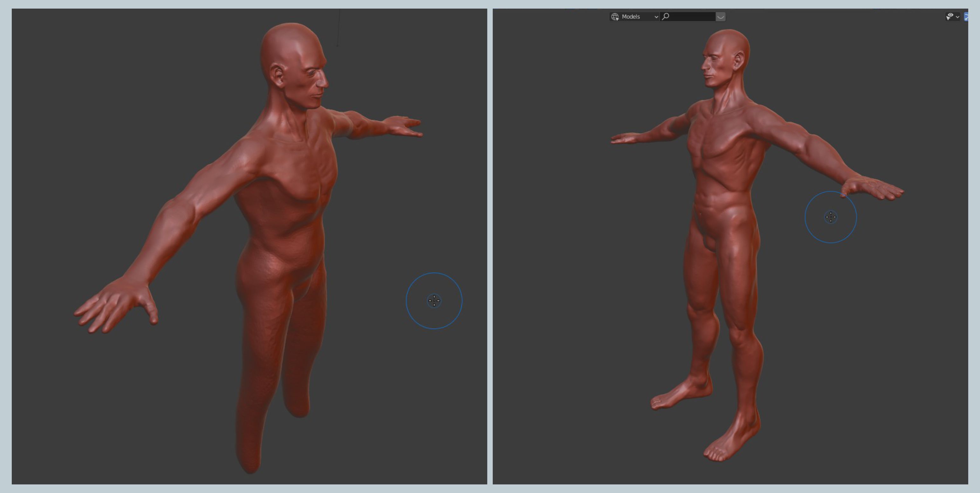Click the magnifier icon in search box

665,17
